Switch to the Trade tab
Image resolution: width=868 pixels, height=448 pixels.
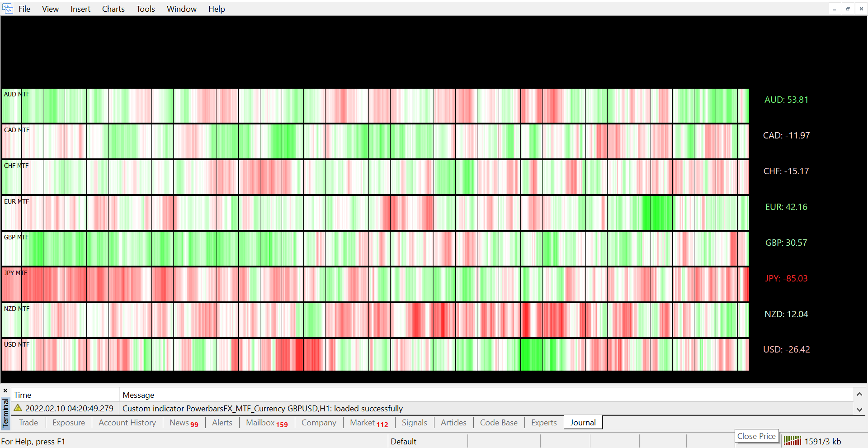[x=28, y=423]
